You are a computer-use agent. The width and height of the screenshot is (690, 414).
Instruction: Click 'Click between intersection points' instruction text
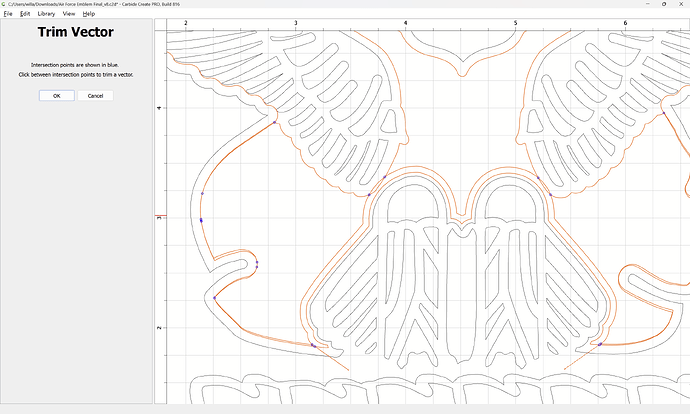(76, 74)
